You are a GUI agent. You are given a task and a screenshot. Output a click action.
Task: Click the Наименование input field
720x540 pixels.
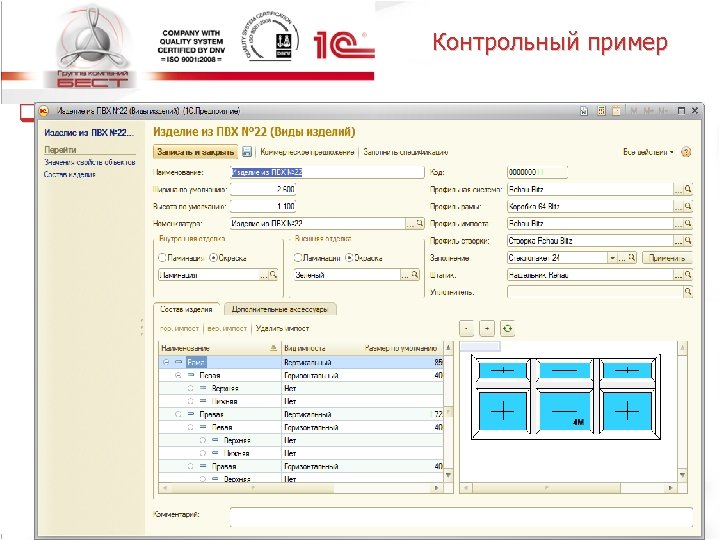point(327,172)
